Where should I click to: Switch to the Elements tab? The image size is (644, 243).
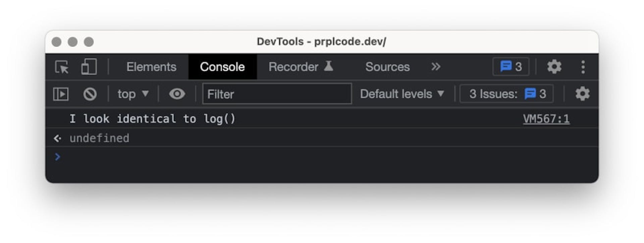(151, 67)
